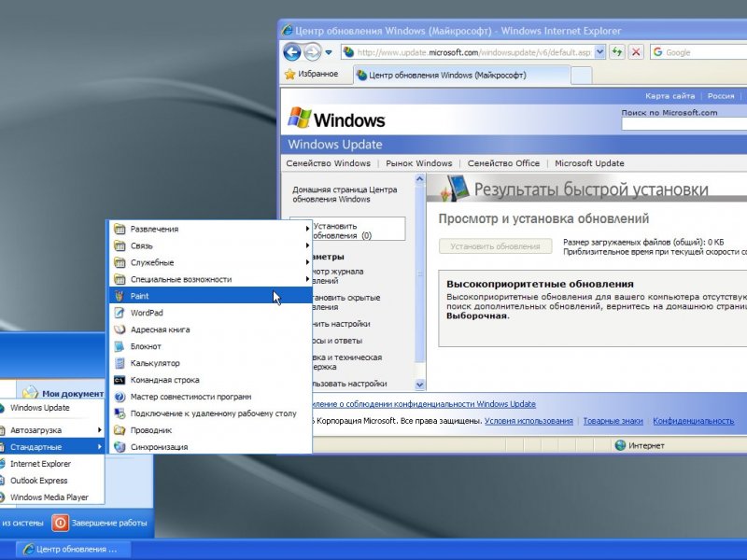Screen dimensions: 747x560
Task: Click the Завершение работы shutdown label
Action: pyautogui.click(x=109, y=523)
